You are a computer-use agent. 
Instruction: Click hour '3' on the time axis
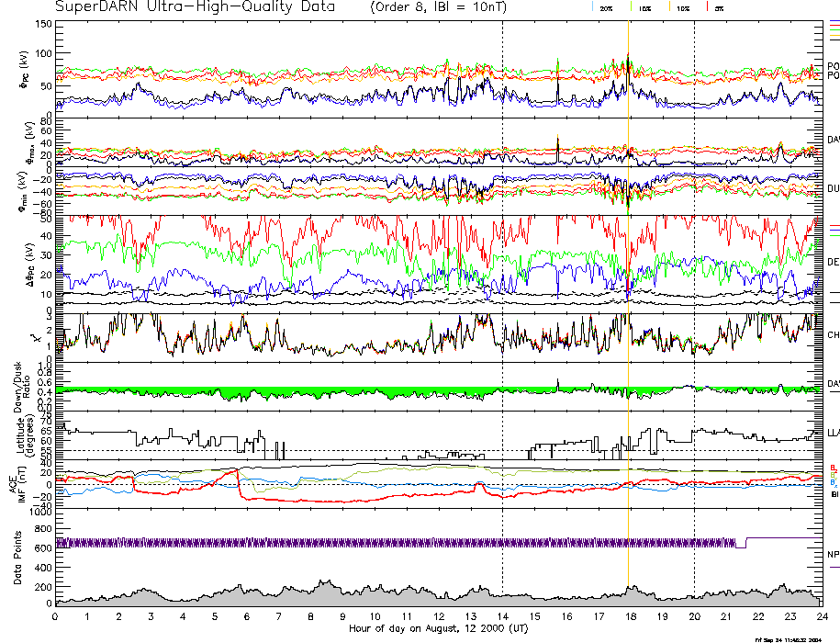[x=151, y=616]
